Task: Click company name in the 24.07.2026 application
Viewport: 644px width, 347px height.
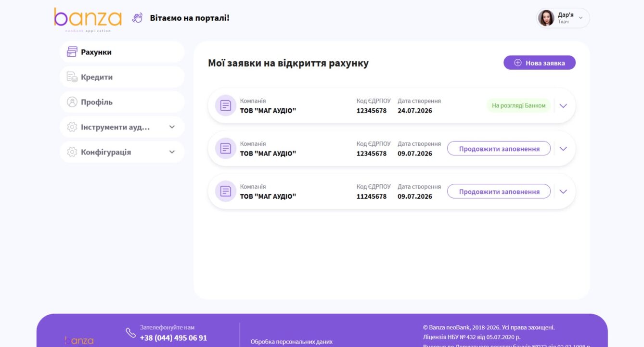Action: pos(268,111)
